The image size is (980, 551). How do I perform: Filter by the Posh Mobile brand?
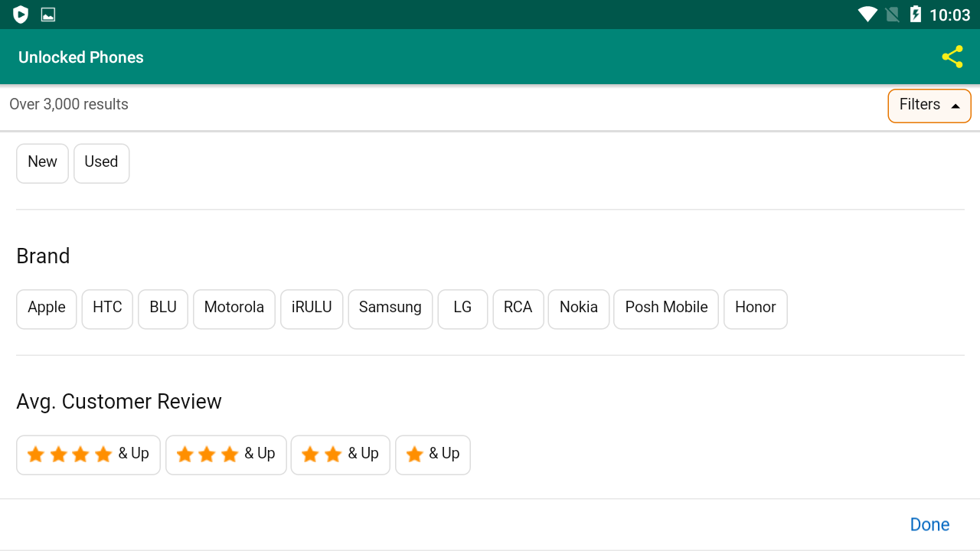[666, 308]
